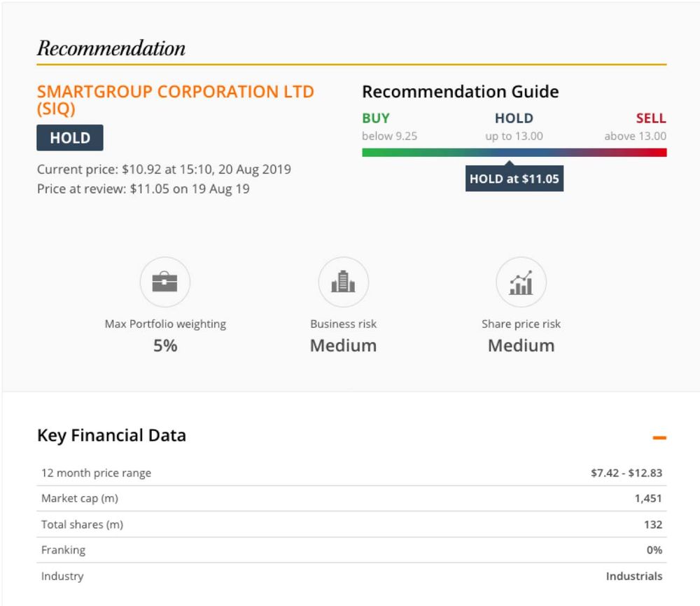Click the 12 month price range row label
This screenshot has height=606, width=700.
[x=96, y=473]
